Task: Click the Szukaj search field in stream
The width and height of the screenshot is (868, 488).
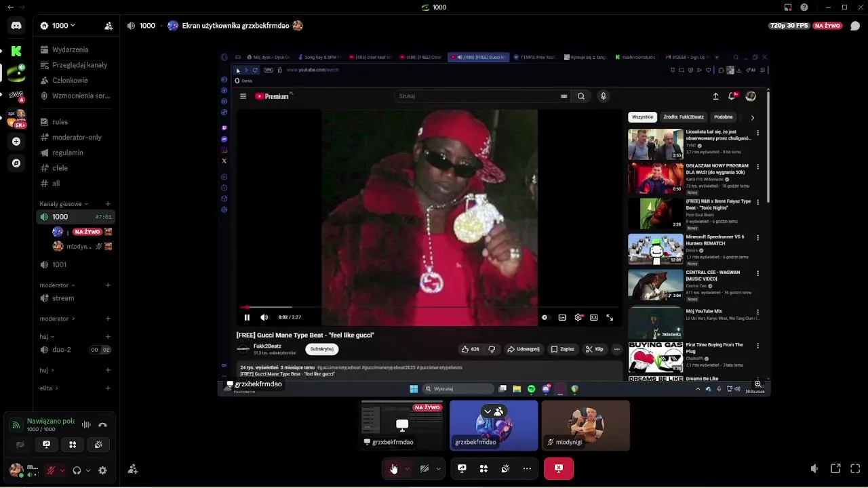Action: [477, 96]
